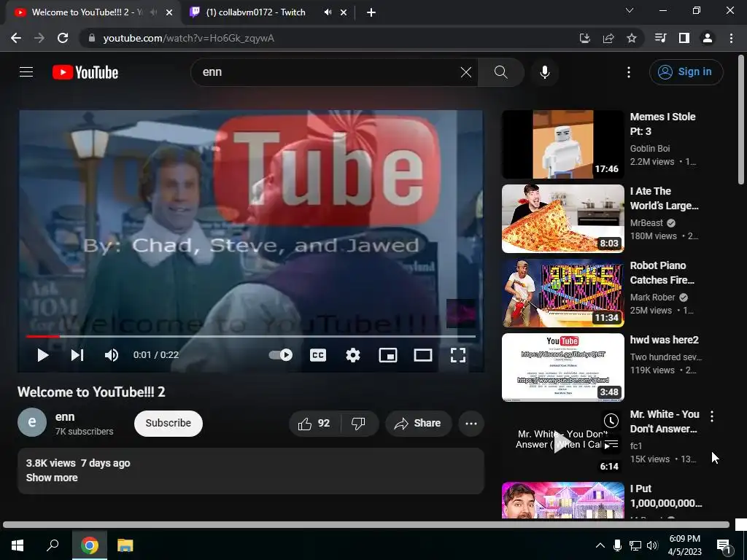
Task: Play the video
Action: tap(43, 355)
